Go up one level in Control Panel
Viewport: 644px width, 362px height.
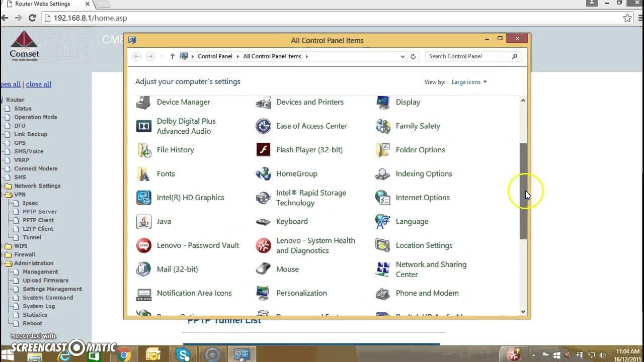click(x=172, y=56)
